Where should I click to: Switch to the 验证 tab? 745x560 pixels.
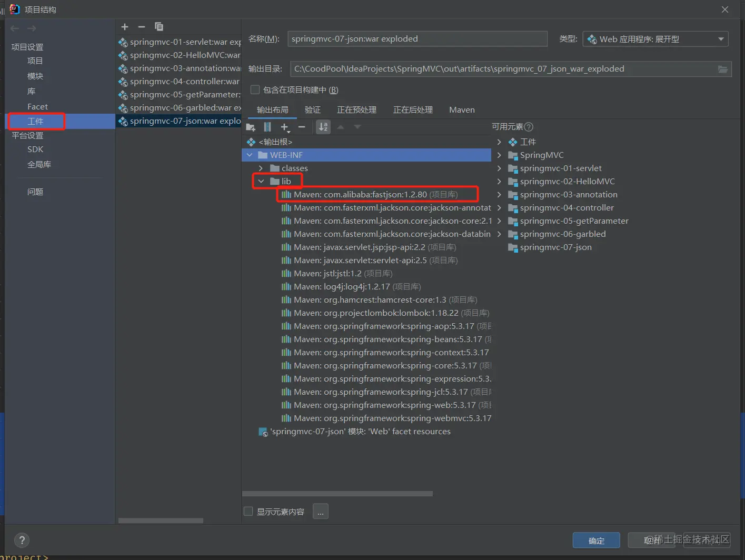pos(313,110)
